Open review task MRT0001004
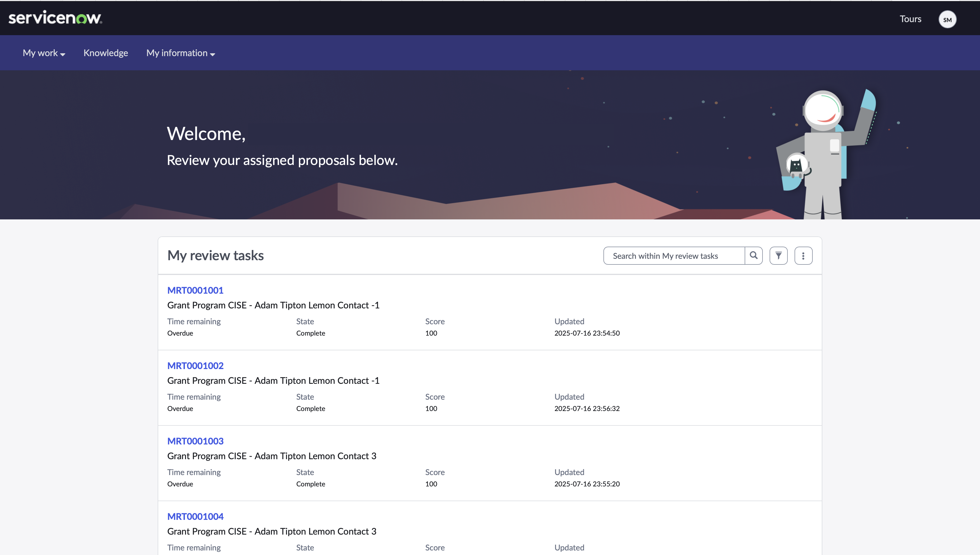The image size is (980, 555). point(195,516)
